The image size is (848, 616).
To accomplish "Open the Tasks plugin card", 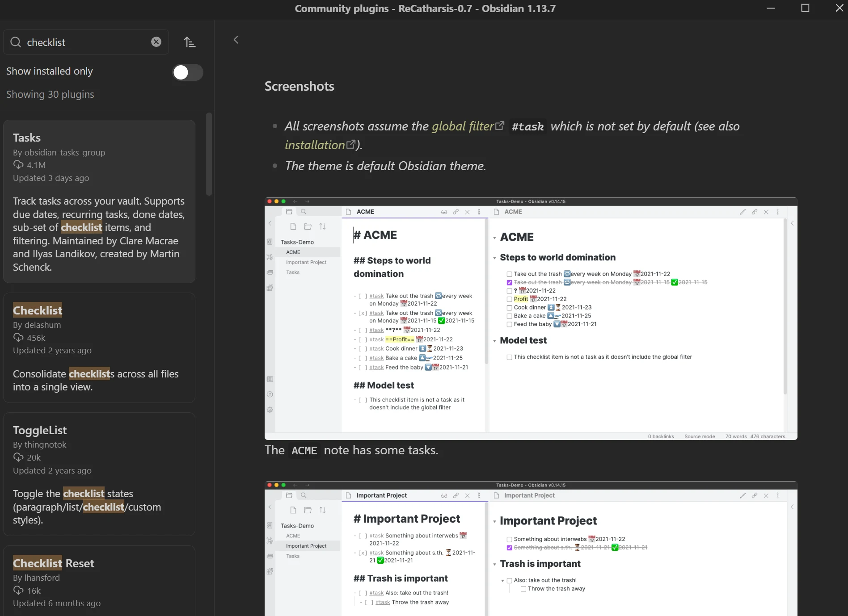I will (x=99, y=201).
